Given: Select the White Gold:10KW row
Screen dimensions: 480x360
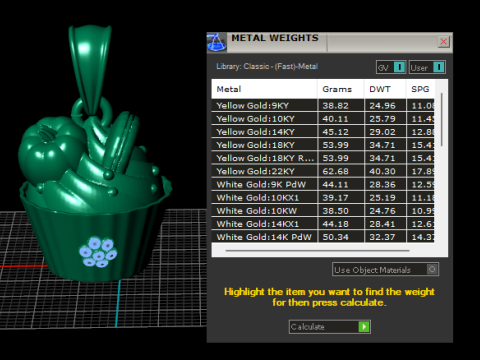Looking at the screenshot, I should (323, 211).
